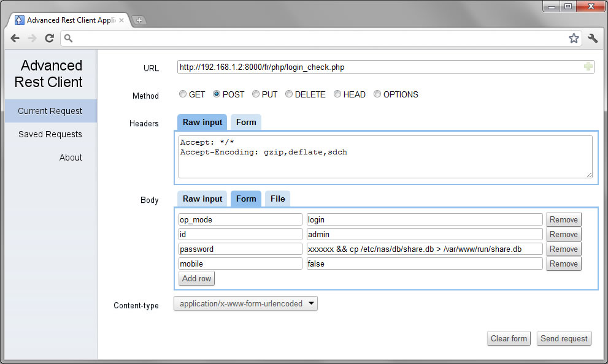Viewport: 608px width, 364px height.
Task: Switch Headers to Raw input tab
Action: tap(202, 123)
